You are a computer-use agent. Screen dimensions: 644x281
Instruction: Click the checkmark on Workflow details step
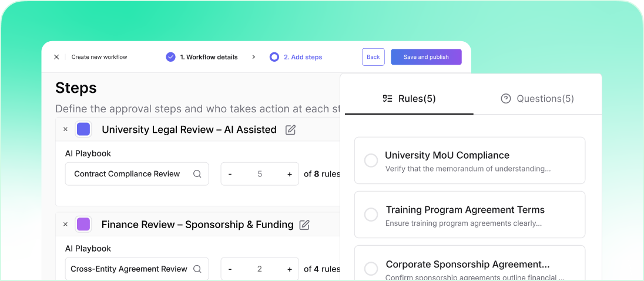[170, 57]
